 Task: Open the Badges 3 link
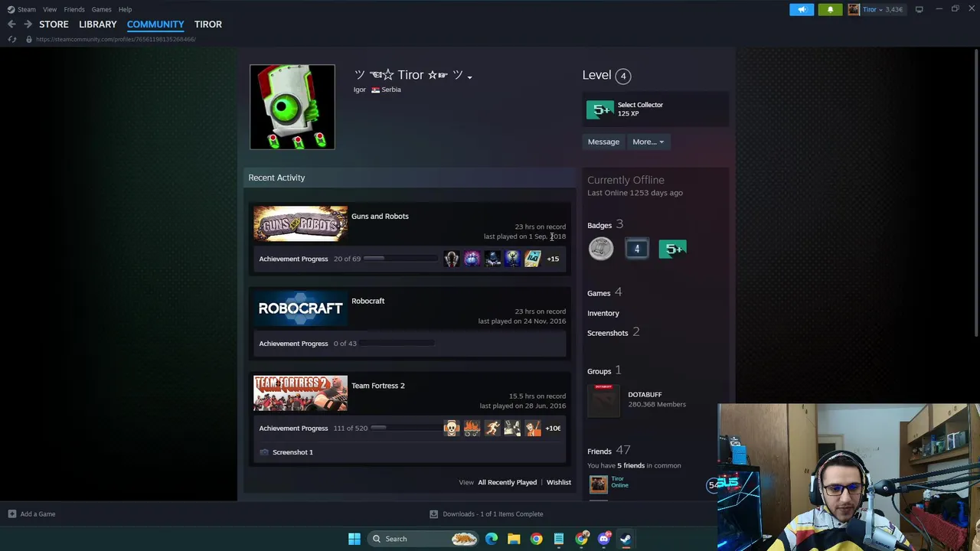(605, 225)
